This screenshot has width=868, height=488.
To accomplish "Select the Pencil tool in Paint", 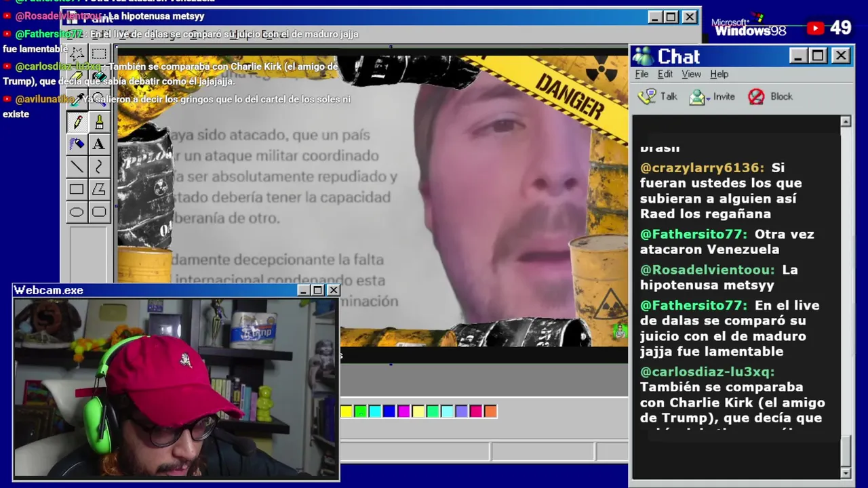I will coord(77,122).
